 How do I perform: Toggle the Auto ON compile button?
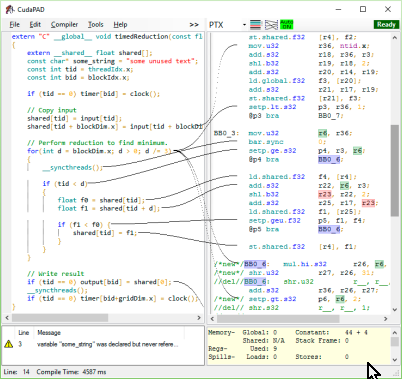(x=287, y=25)
